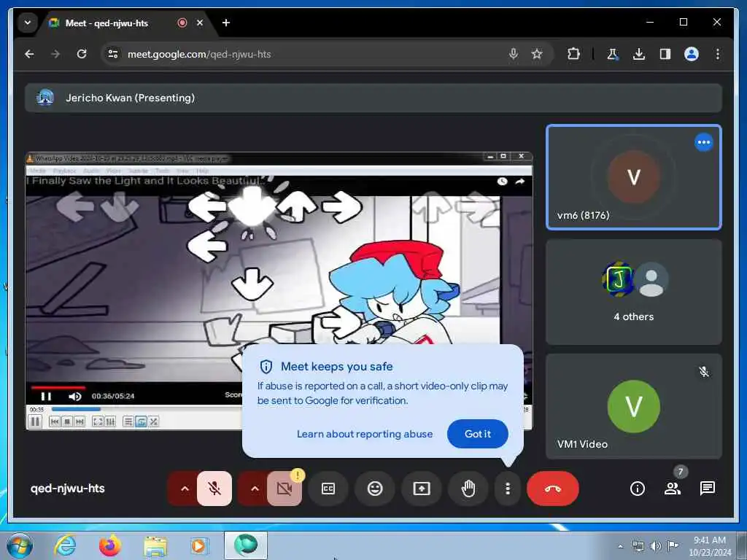Image resolution: width=747 pixels, height=560 pixels.
Task: Toggle closed captions button
Action: click(x=328, y=488)
